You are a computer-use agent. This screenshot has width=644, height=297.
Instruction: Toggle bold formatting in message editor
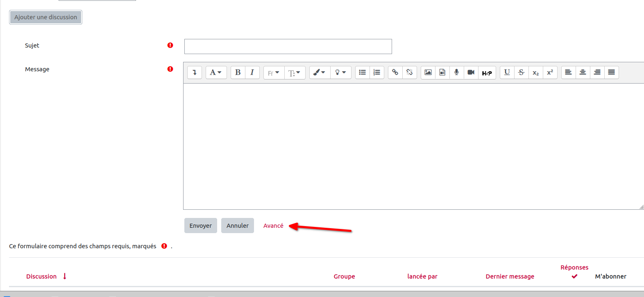[238, 73]
